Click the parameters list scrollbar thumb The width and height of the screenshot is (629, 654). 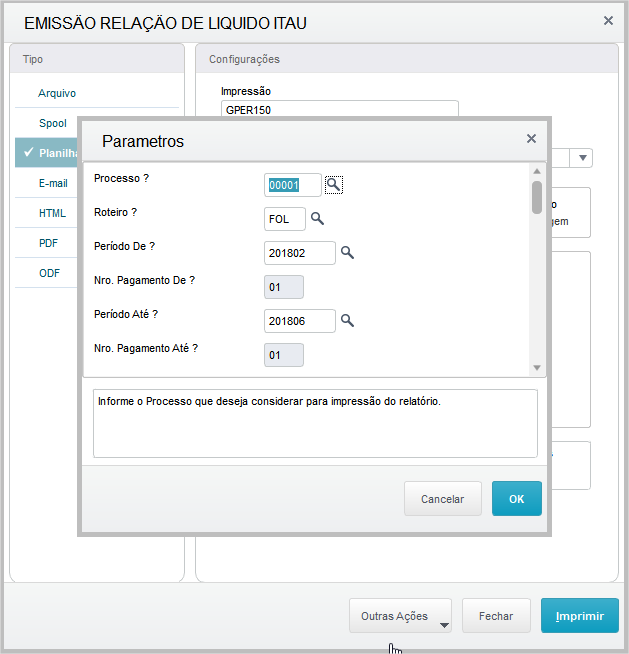click(537, 197)
